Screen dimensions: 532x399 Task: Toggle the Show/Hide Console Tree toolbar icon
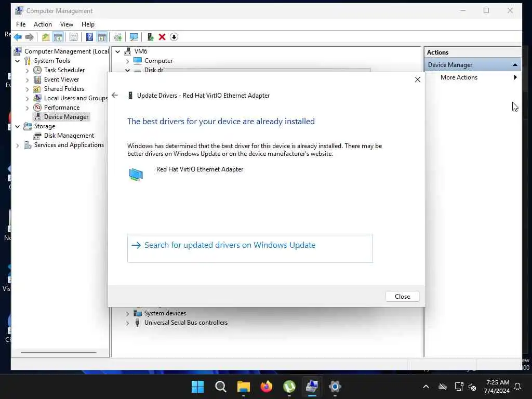58,37
